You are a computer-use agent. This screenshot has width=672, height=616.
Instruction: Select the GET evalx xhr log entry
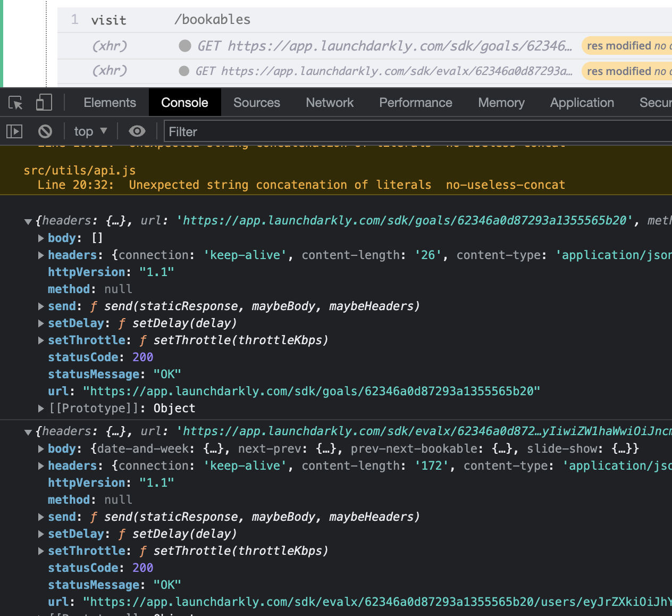pos(365,71)
